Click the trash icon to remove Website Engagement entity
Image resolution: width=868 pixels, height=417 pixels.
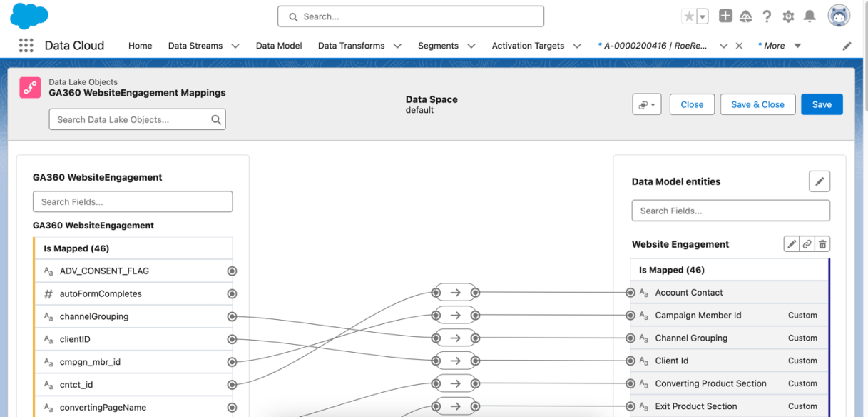[822, 243]
